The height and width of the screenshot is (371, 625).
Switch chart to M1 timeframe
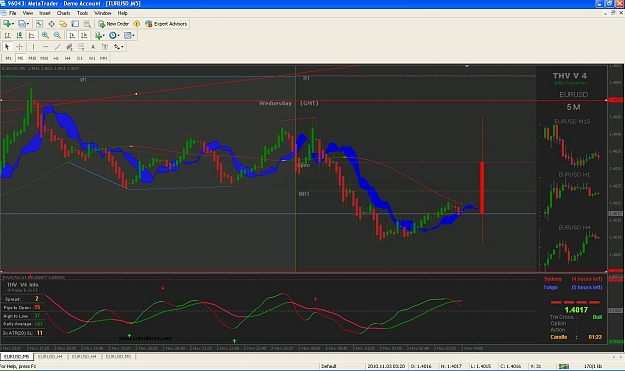[8, 58]
